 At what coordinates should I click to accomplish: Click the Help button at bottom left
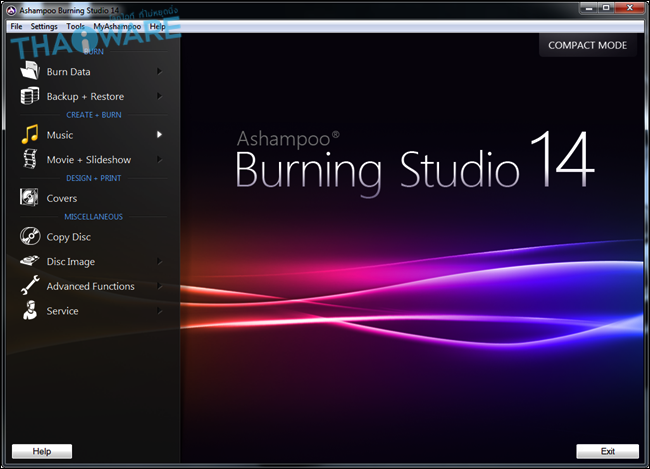41,451
